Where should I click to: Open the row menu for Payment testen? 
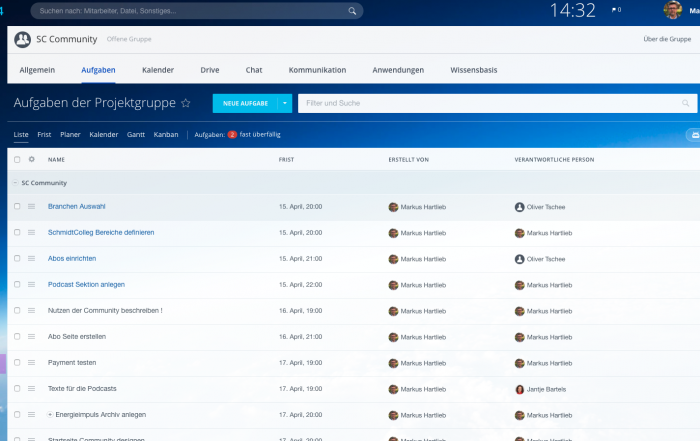tap(31, 362)
